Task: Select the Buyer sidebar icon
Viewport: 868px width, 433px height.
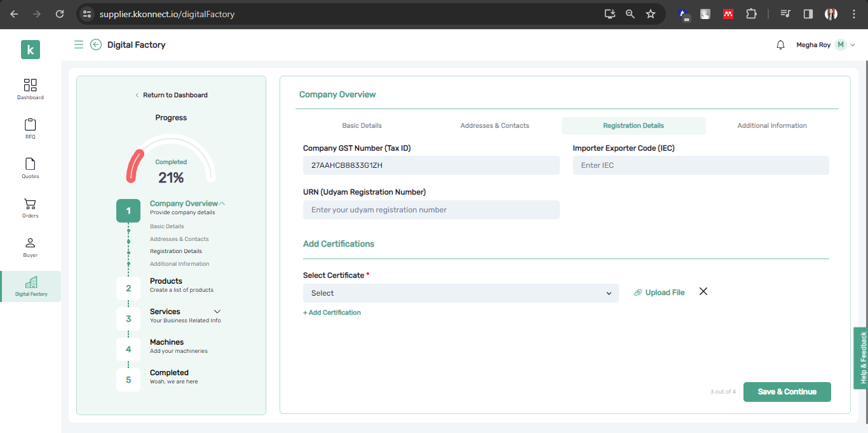Action: 30,244
